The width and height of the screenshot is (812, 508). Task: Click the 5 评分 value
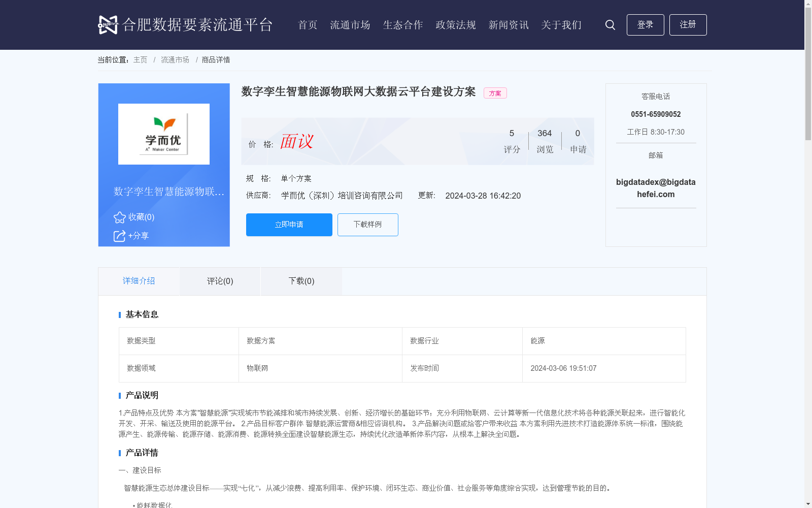tap(512, 141)
